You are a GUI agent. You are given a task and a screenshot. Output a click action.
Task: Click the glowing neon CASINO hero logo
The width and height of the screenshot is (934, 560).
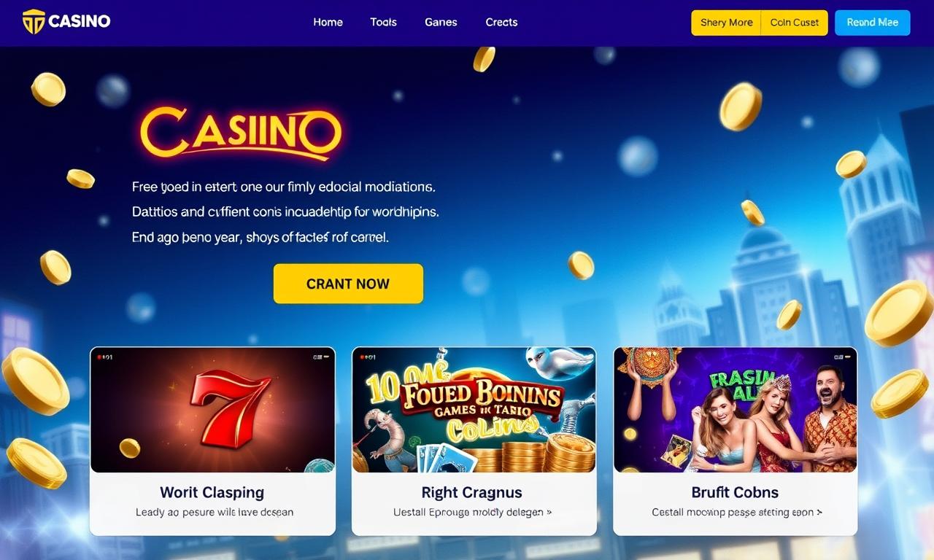pos(241,134)
